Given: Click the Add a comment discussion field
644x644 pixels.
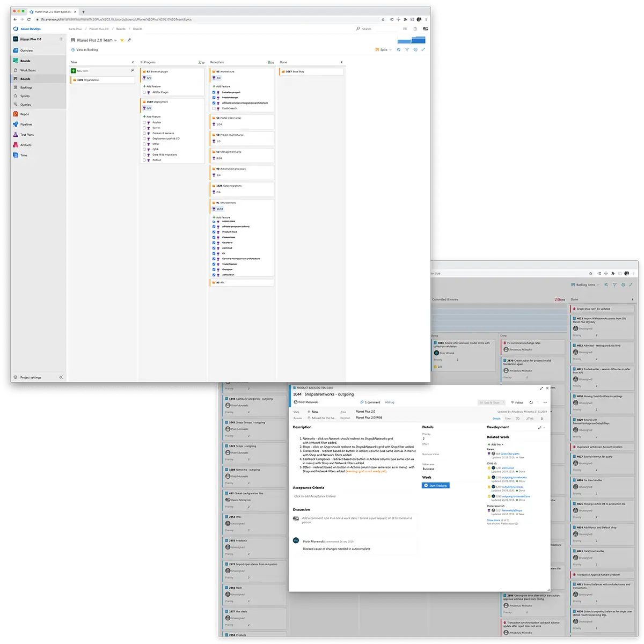Looking at the screenshot, I should 357,520.
